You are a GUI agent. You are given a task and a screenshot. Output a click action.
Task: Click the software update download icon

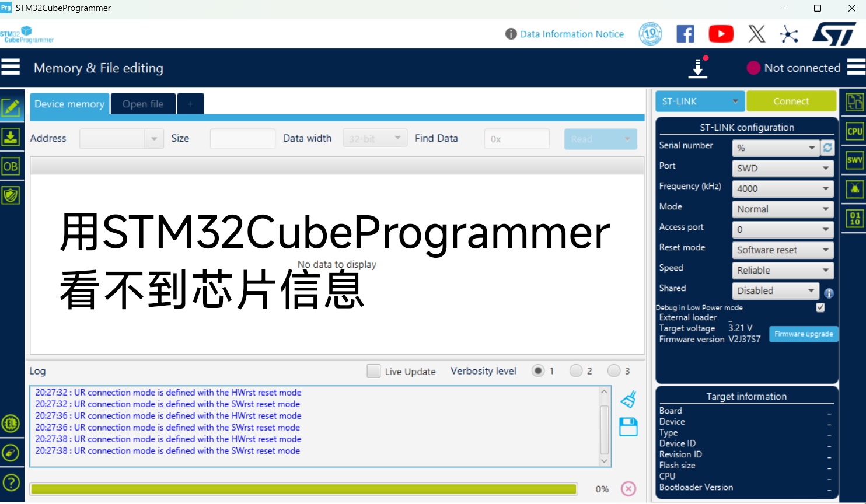pos(698,67)
